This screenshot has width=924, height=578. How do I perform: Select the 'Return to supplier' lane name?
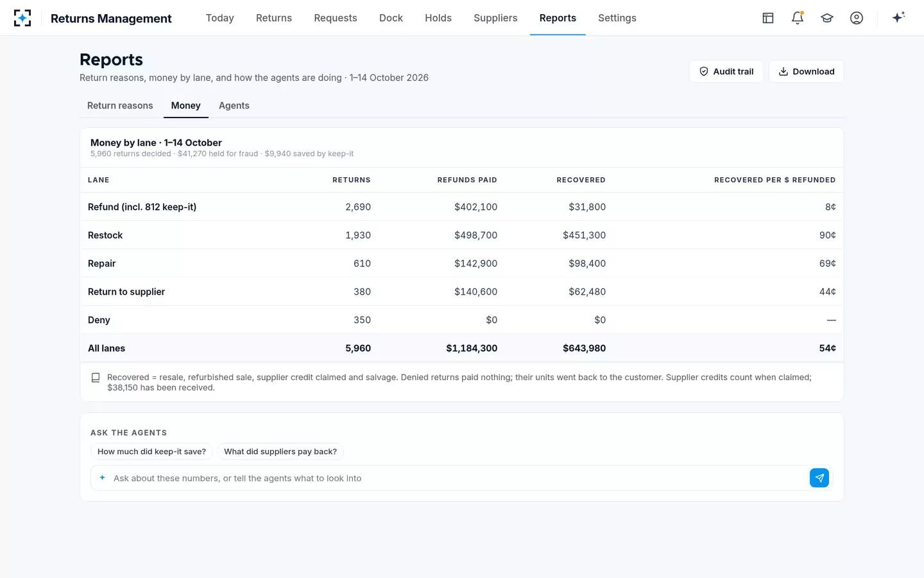[x=126, y=292]
